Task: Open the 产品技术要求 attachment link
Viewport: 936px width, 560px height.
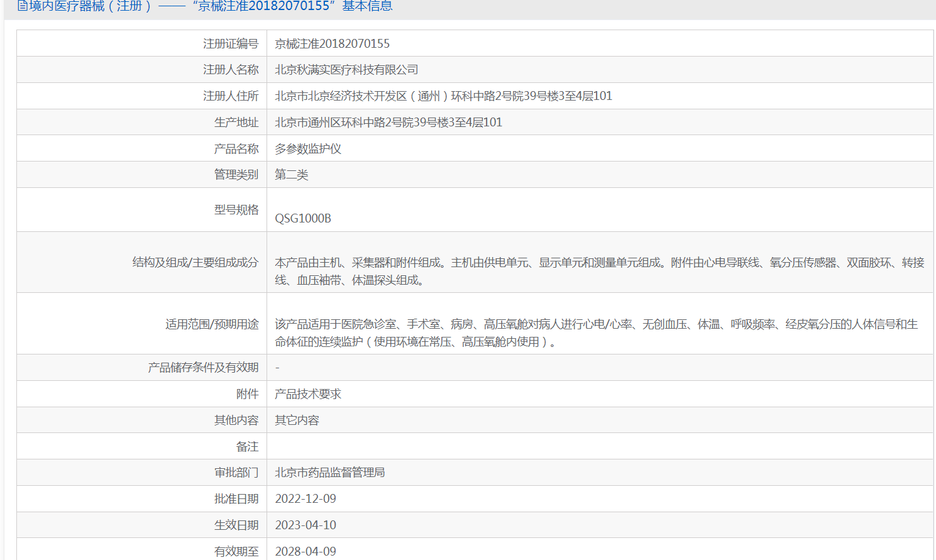Action: coord(308,394)
